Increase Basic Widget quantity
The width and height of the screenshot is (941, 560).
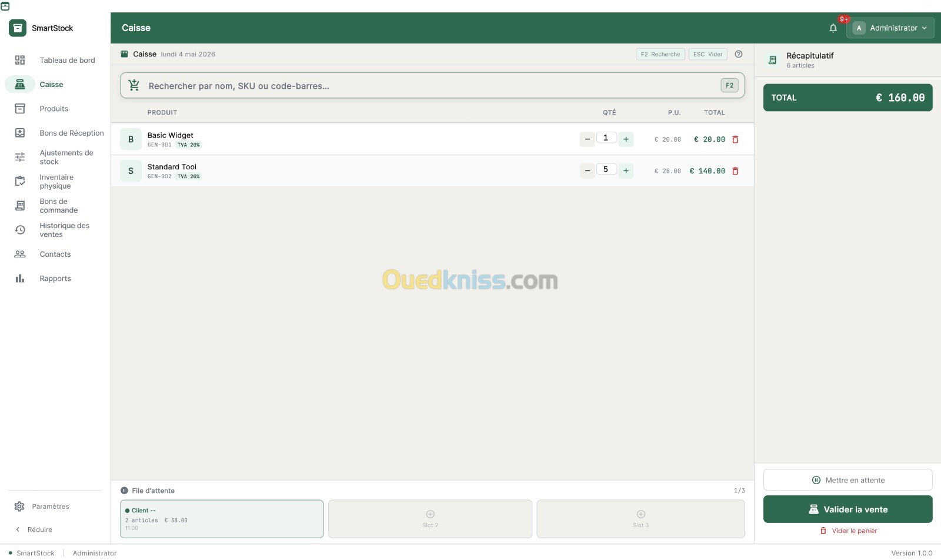626,139
